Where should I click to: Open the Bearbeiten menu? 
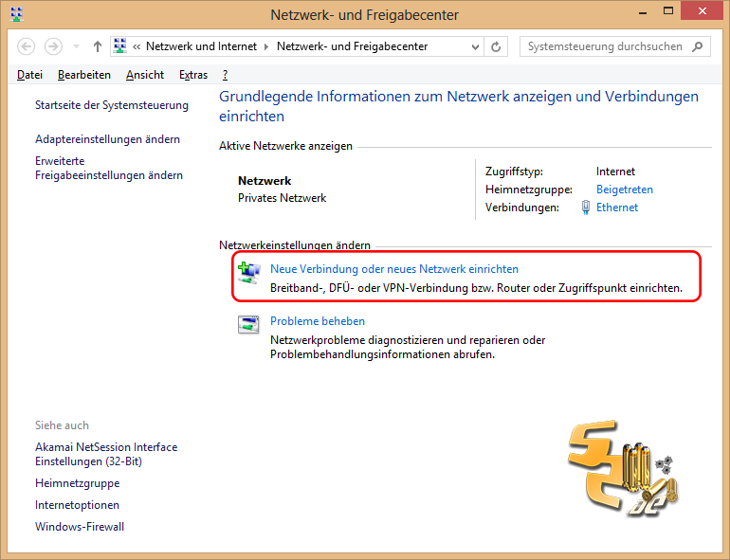[x=83, y=75]
